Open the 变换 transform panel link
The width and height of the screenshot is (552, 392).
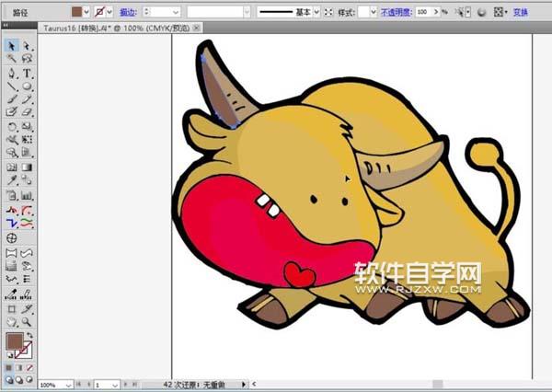coord(521,12)
